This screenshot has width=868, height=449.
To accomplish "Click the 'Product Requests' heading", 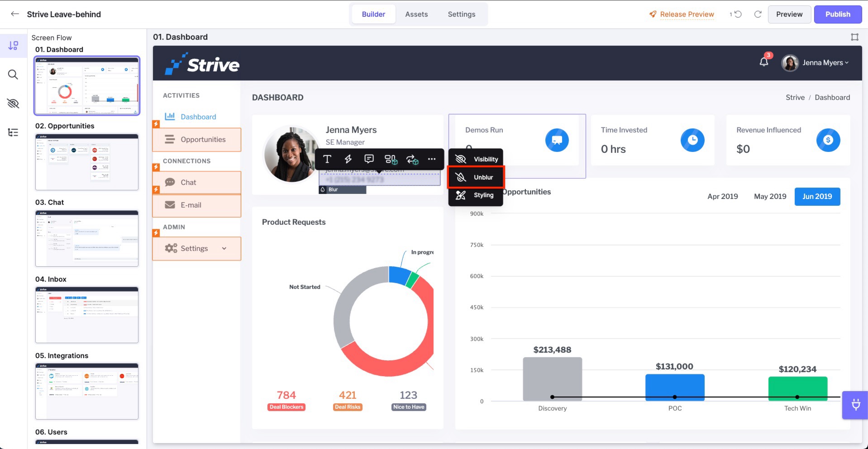I will click(294, 222).
